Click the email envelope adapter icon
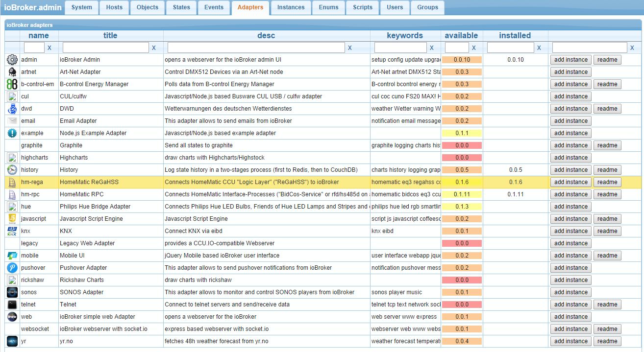Viewport: 644px width, 352px height. [x=12, y=121]
